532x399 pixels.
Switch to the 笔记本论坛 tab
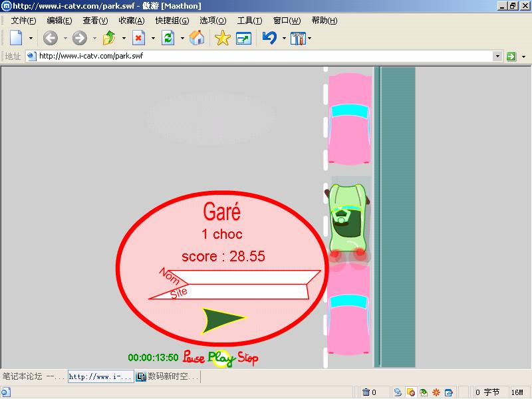(x=33, y=376)
